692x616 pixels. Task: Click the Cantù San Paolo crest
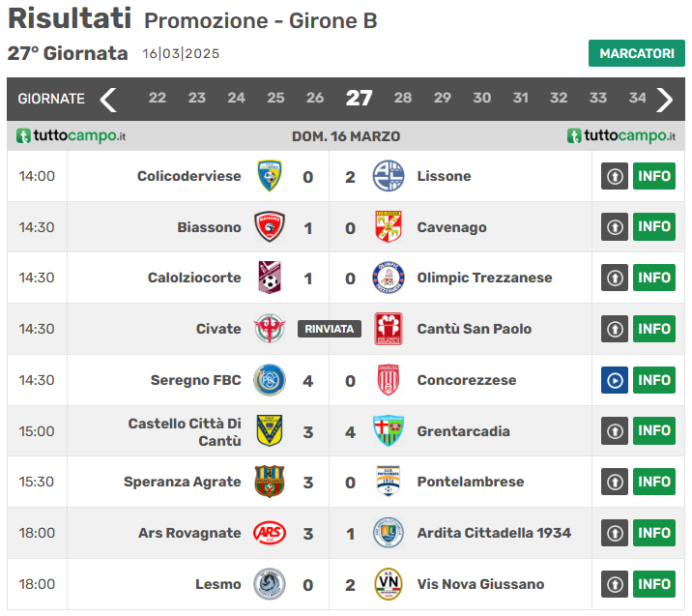point(388,329)
